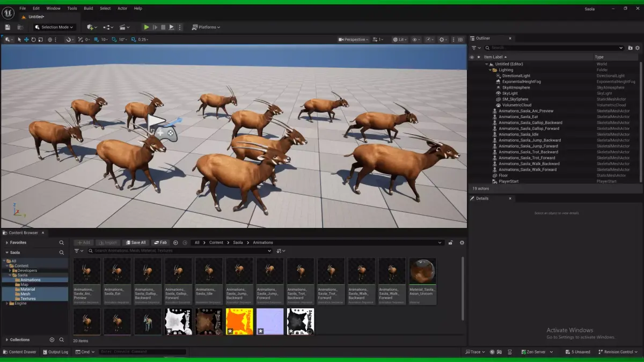Open the Selection Mode dropdown
Screen dimensions: 644x362
(54, 27)
